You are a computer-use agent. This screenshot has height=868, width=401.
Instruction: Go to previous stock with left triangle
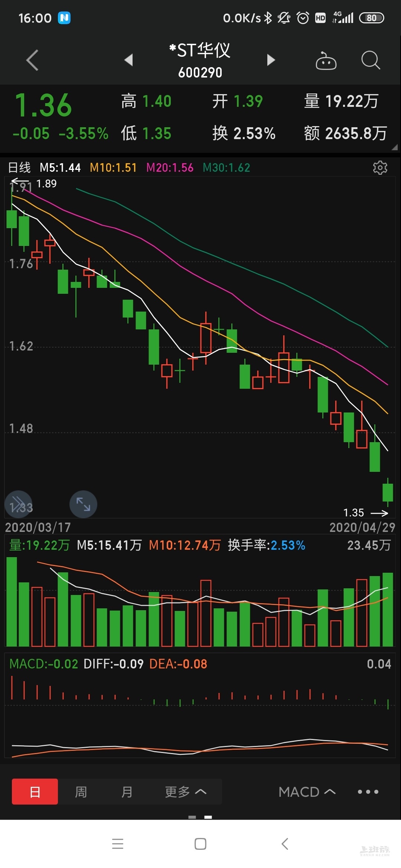pyautogui.click(x=128, y=60)
